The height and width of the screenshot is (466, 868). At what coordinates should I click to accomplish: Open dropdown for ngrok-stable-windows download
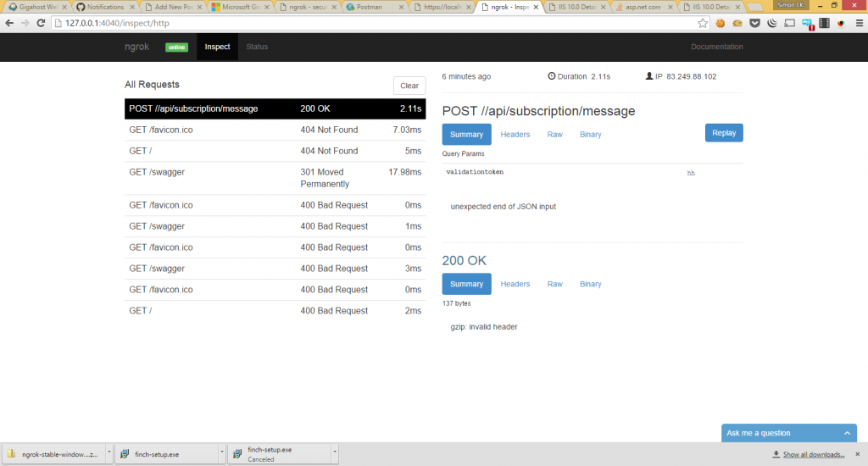pyautogui.click(x=108, y=454)
